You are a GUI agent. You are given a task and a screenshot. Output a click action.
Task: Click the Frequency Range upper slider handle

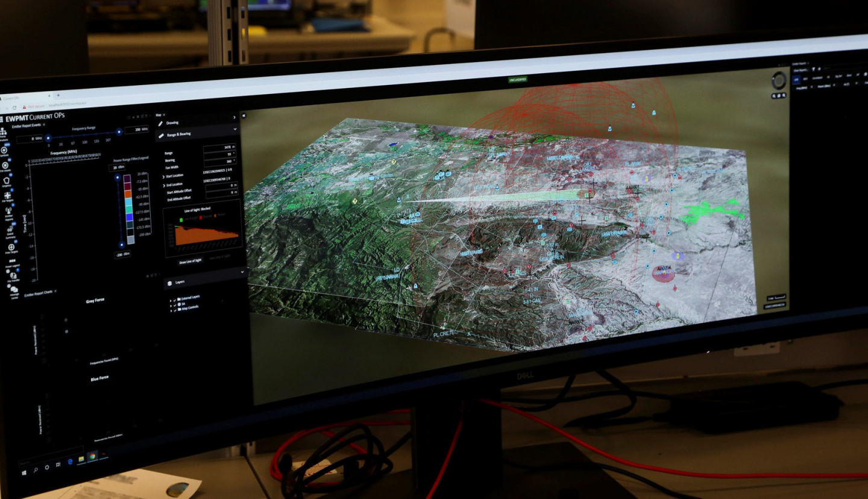point(119,131)
